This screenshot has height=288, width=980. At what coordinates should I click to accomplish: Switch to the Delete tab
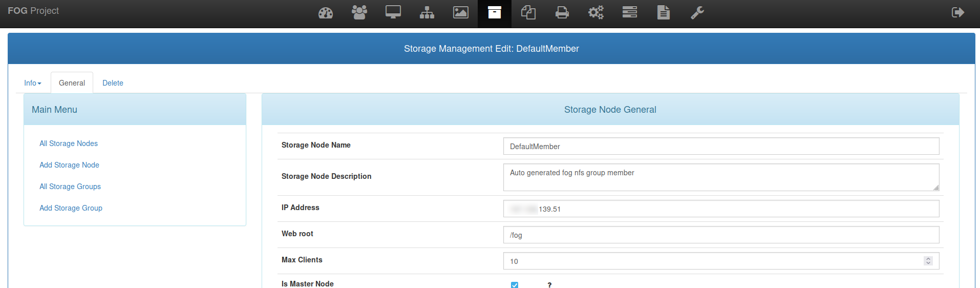click(x=113, y=83)
